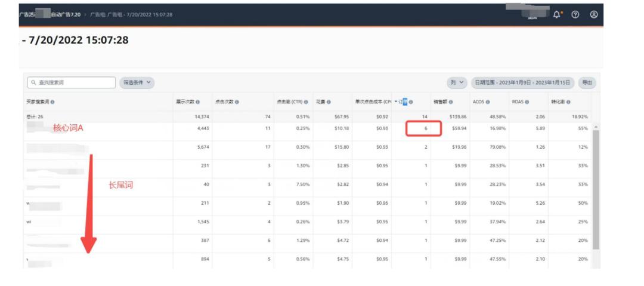The width and height of the screenshot is (644, 286).
Task: Click spend cell $1.90
Action: click(343, 203)
